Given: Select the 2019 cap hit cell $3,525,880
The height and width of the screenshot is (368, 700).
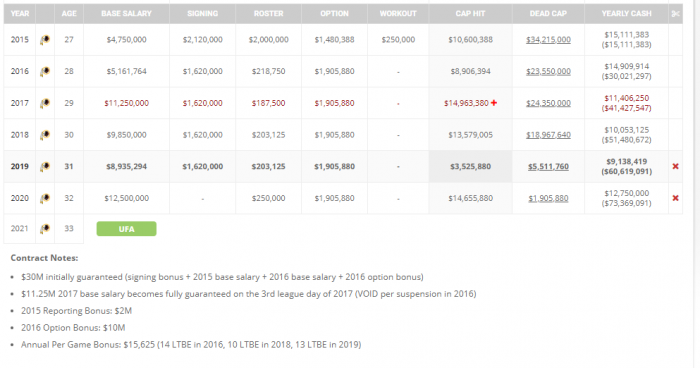Looking at the screenshot, I should click(x=471, y=167).
